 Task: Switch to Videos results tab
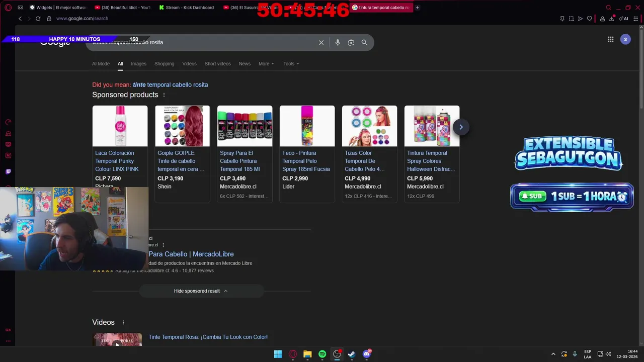tap(189, 64)
